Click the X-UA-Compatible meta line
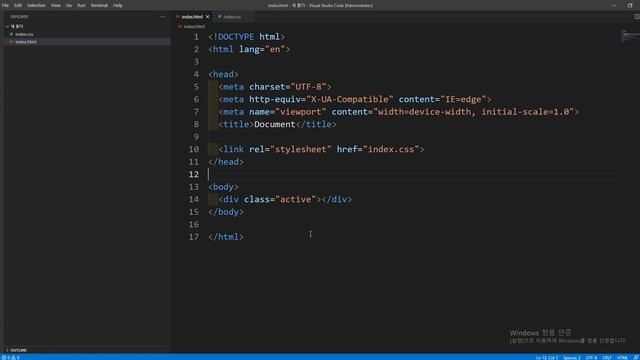The width and height of the screenshot is (640, 360). (355, 99)
